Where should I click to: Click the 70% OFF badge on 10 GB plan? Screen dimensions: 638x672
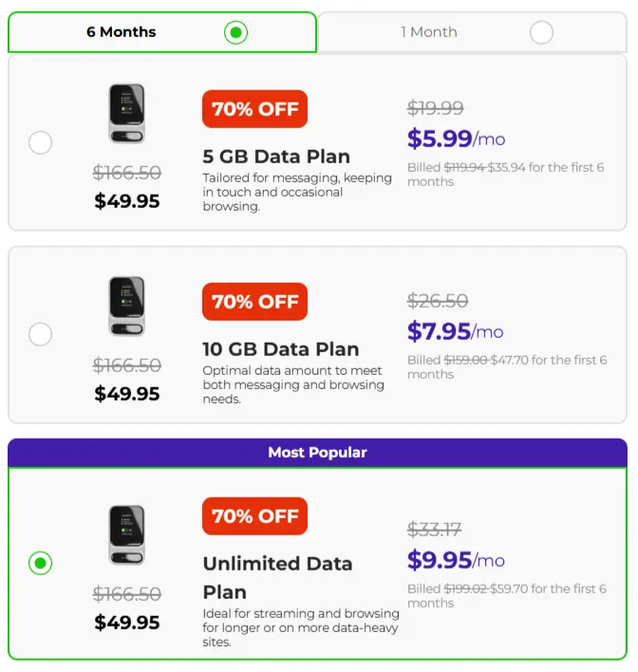point(255,302)
